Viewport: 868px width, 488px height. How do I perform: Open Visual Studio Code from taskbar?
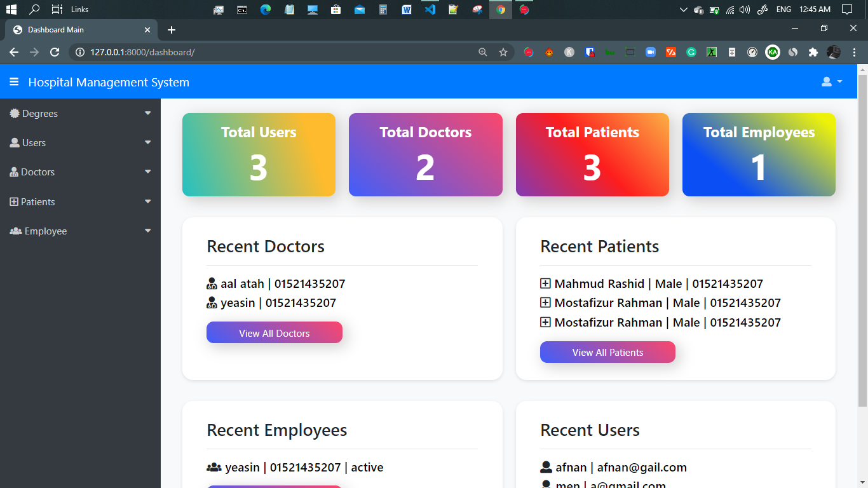pos(430,10)
